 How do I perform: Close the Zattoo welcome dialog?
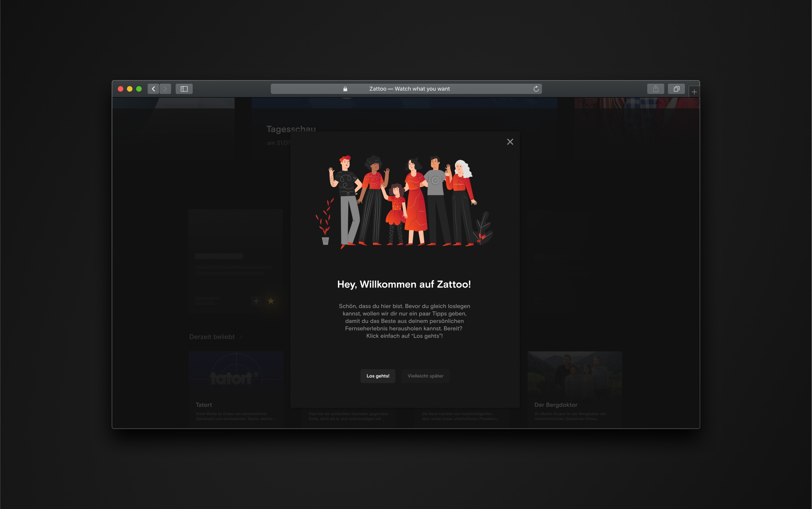click(510, 142)
